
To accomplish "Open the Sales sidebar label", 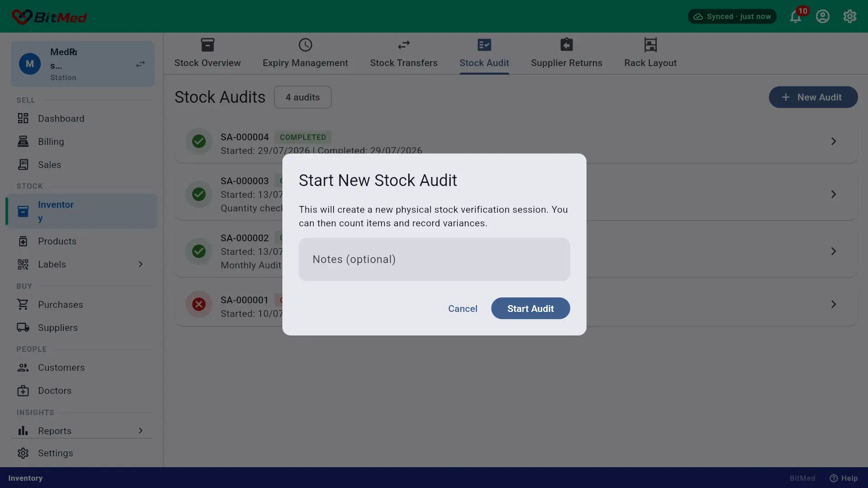I will (x=49, y=165).
